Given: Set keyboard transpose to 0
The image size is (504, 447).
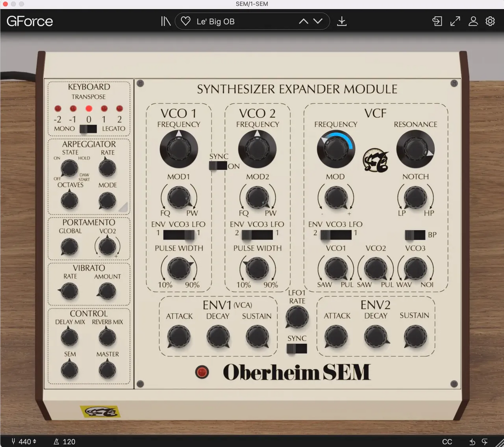Looking at the screenshot, I should click(89, 109).
